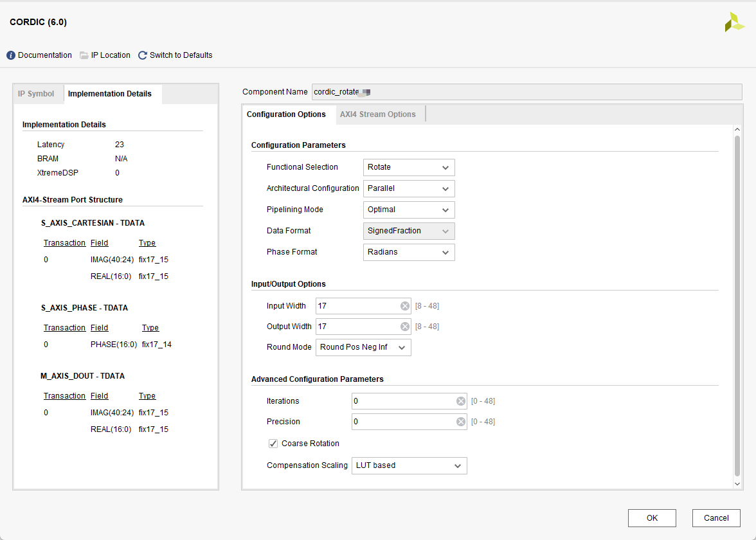Click the M_AXIS_DOUT - TDATA heading

[x=82, y=376]
